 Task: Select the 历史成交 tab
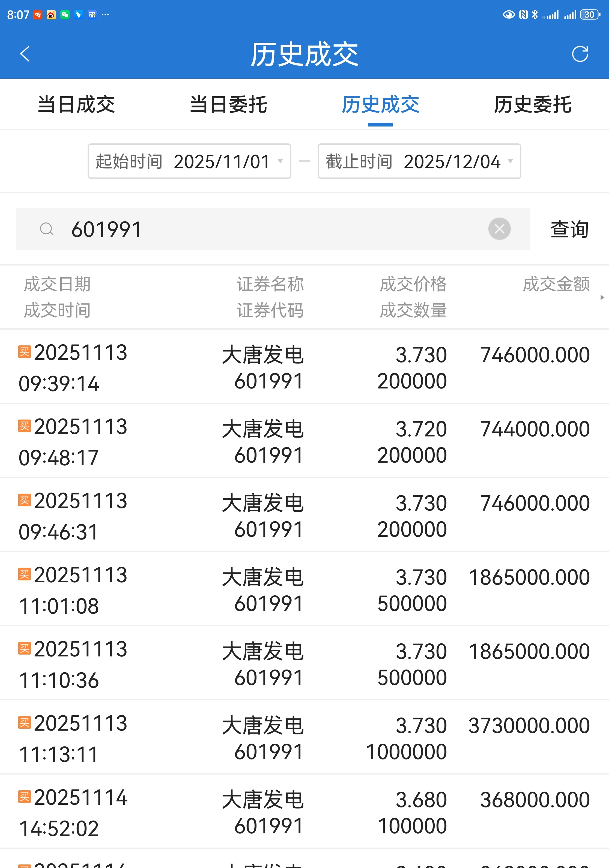[381, 105]
